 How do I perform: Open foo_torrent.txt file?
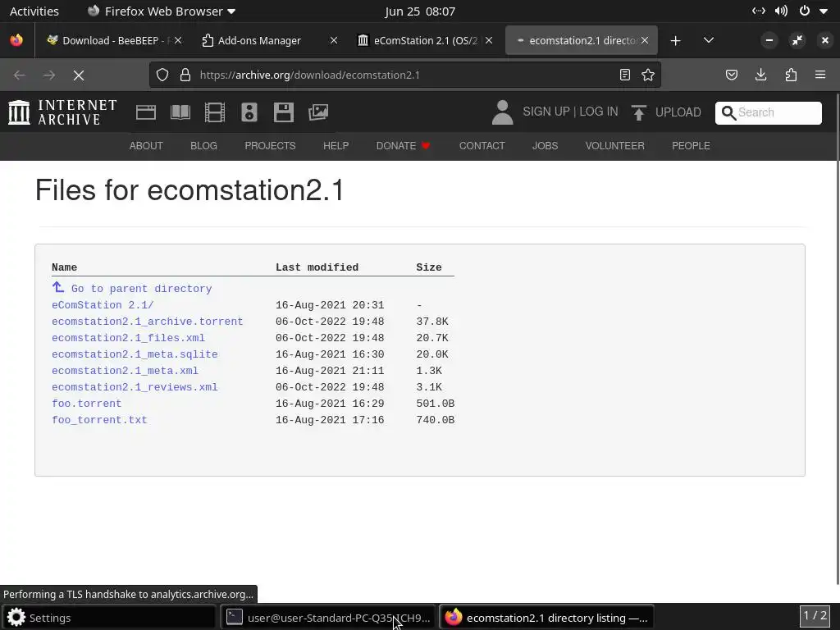pos(99,420)
